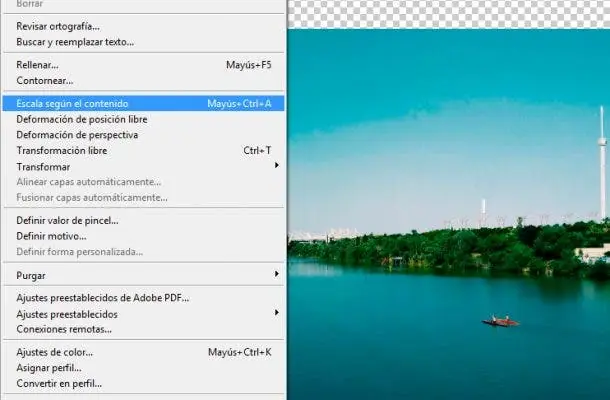
Task: Expand Transformar submenu arrow
Action: [x=277, y=165]
